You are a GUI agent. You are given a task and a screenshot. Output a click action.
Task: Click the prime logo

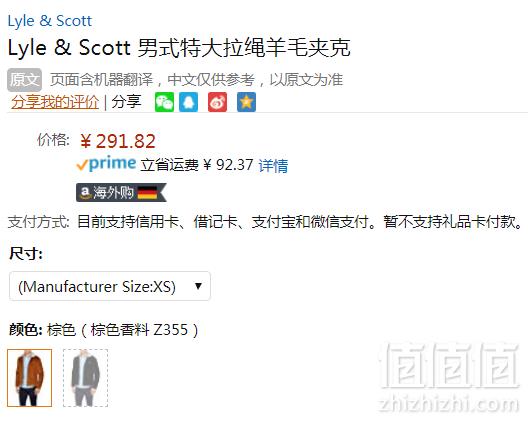[106, 164]
